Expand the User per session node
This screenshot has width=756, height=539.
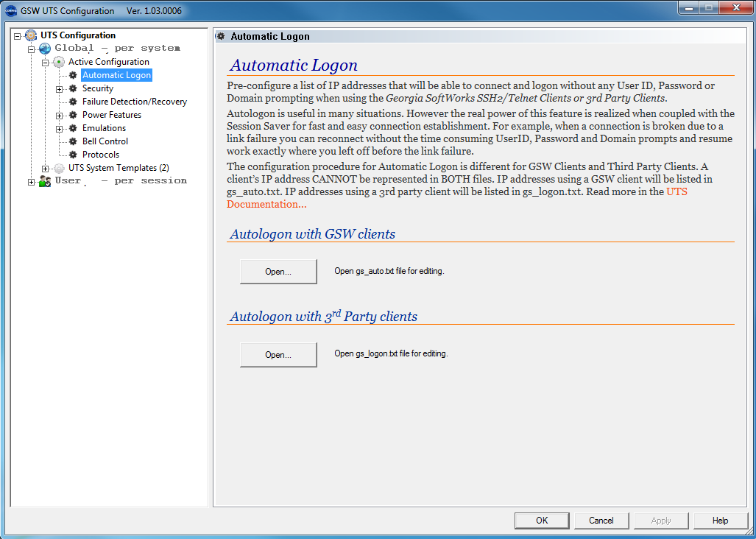point(32,182)
